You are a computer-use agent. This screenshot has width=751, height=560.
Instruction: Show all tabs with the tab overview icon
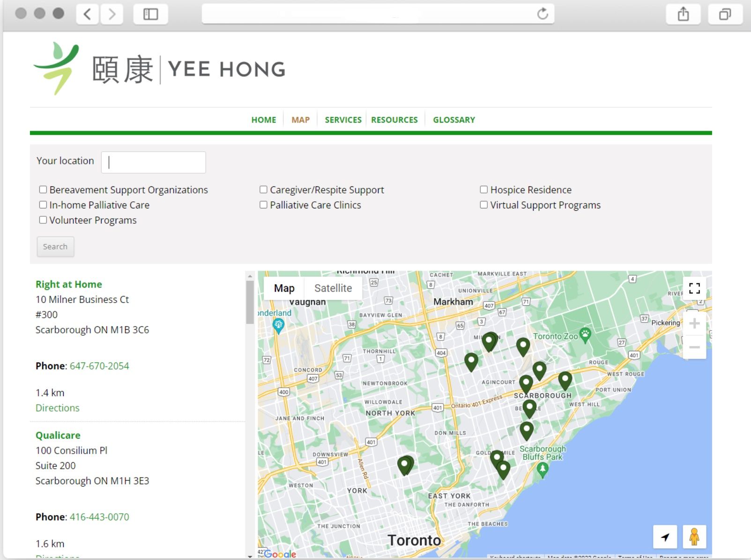coord(725,14)
